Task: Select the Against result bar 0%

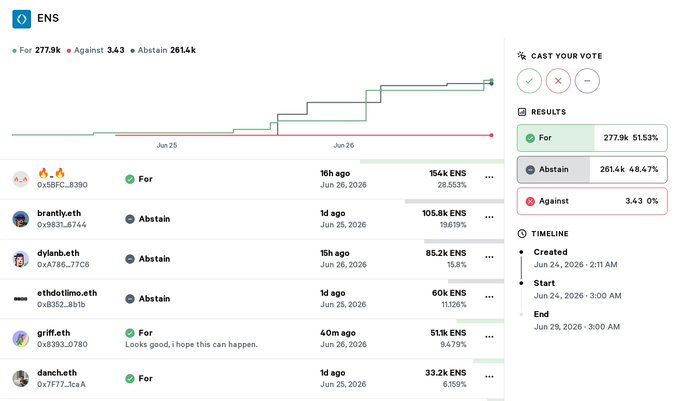Action: pos(592,201)
